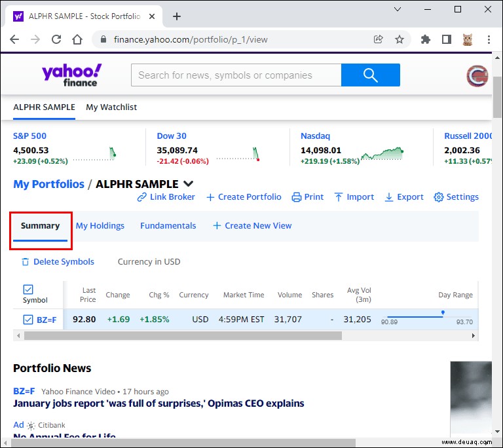Go back using the browser back arrow
This screenshot has height=448, width=503.
coord(14,39)
